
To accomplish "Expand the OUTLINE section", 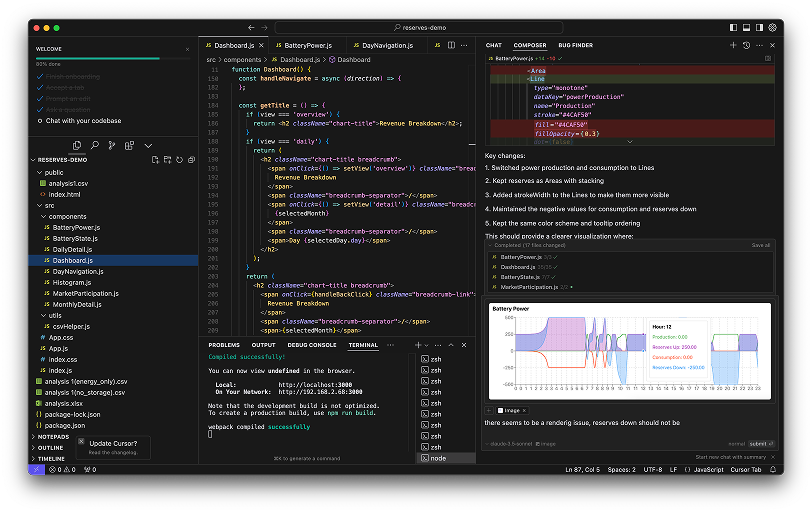I will [x=51, y=447].
